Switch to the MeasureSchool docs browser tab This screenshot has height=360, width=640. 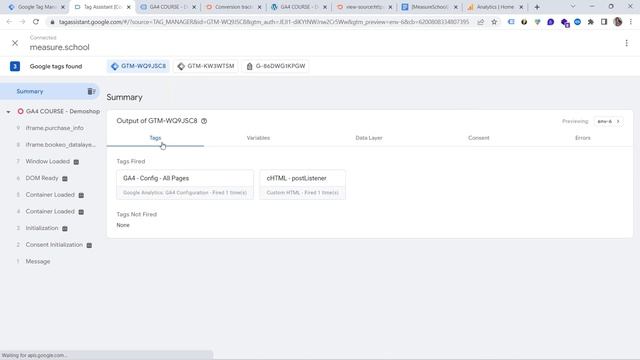click(430, 7)
